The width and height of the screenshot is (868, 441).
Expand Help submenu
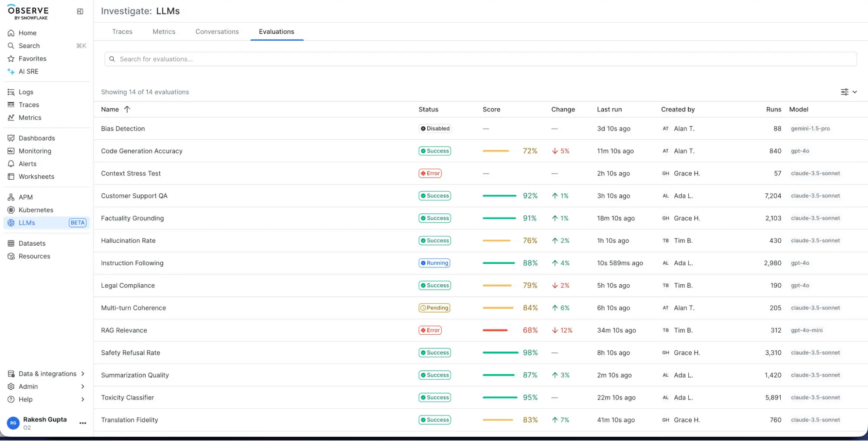pos(46,399)
